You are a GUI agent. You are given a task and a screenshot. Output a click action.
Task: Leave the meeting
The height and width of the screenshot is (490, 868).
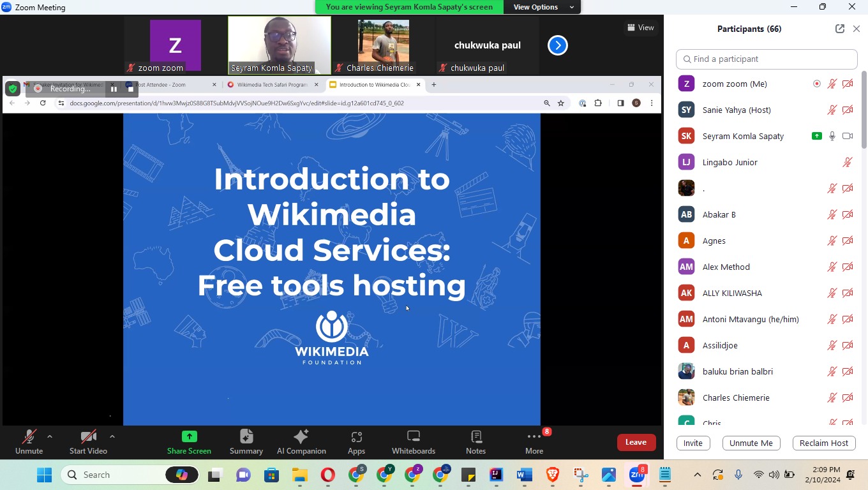click(x=636, y=442)
